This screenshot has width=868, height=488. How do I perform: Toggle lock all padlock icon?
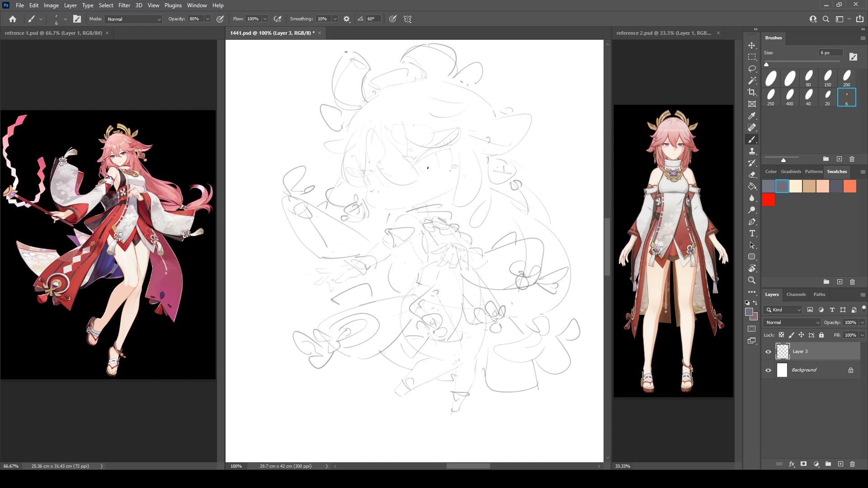[821, 335]
